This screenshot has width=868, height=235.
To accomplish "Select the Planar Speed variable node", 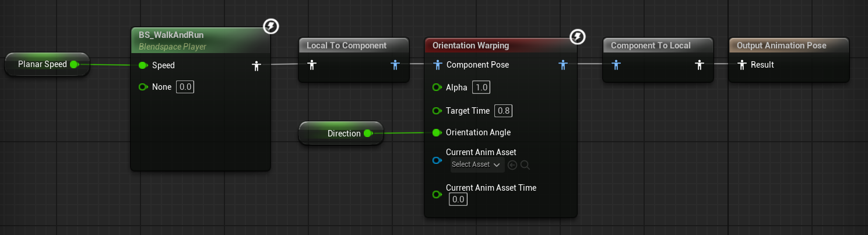I will click(x=47, y=64).
